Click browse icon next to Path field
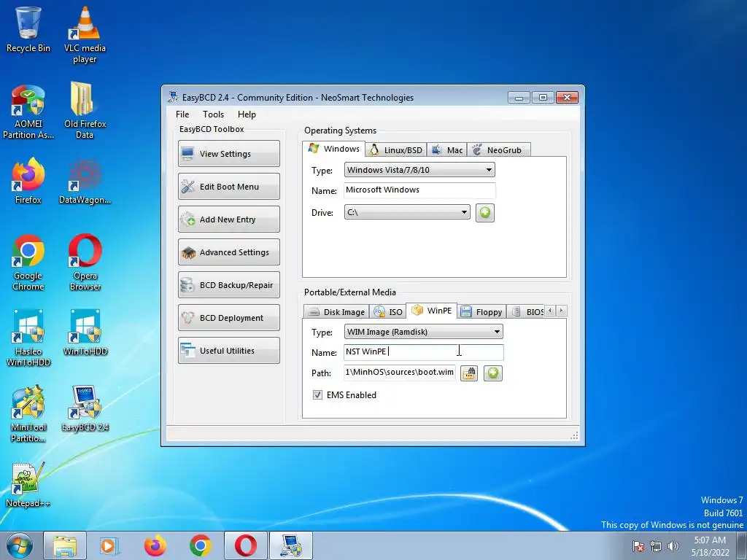 click(469, 373)
